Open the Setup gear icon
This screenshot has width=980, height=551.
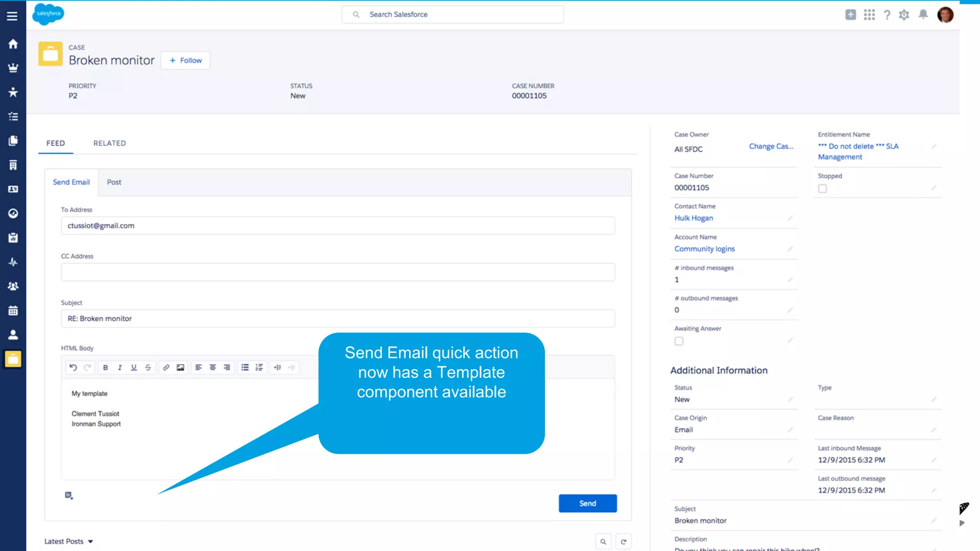(x=904, y=15)
